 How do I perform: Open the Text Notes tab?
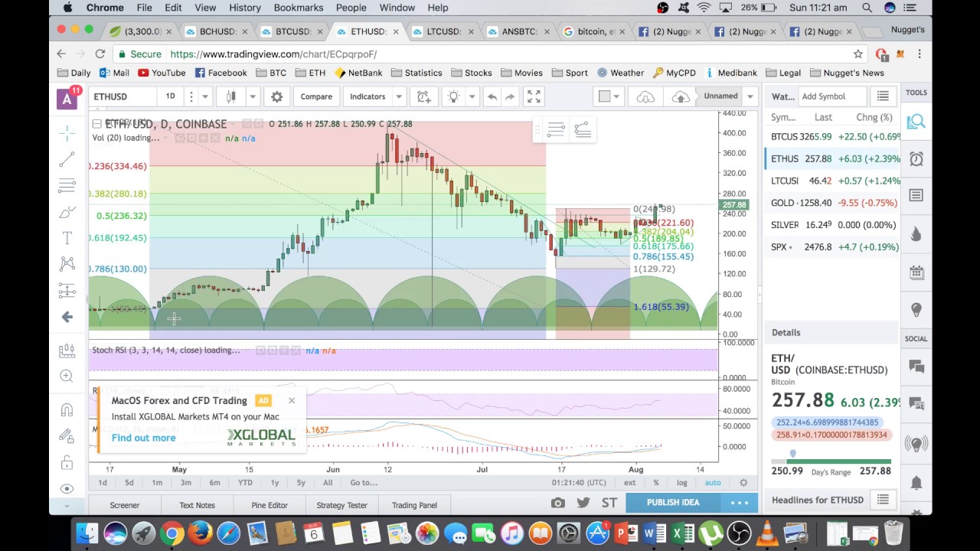coord(197,505)
